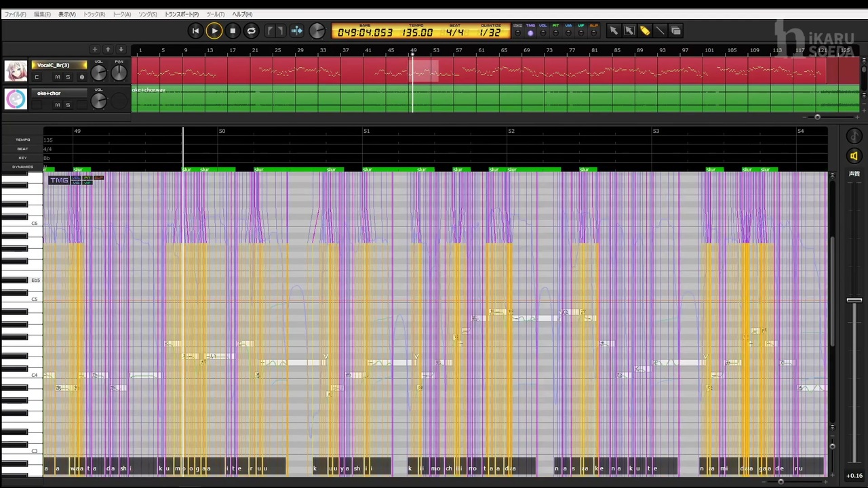Screen dimensions: 868x488
Task: Open the BEAT 4/4 selector
Action: click(455, 33)
